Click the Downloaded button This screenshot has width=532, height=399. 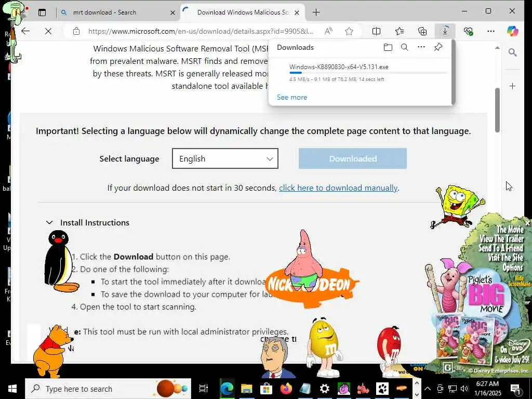tap(353, 158)
